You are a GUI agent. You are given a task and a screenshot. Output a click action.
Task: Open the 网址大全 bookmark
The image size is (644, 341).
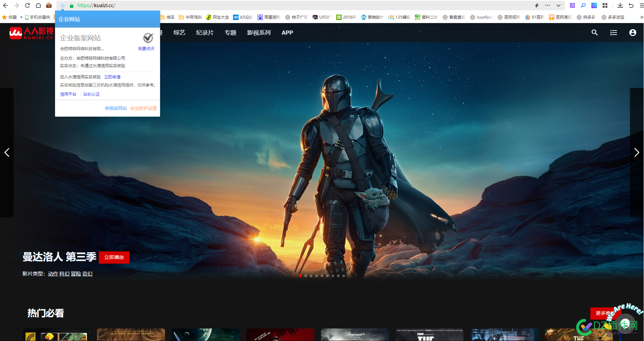(x=217, y=17)
